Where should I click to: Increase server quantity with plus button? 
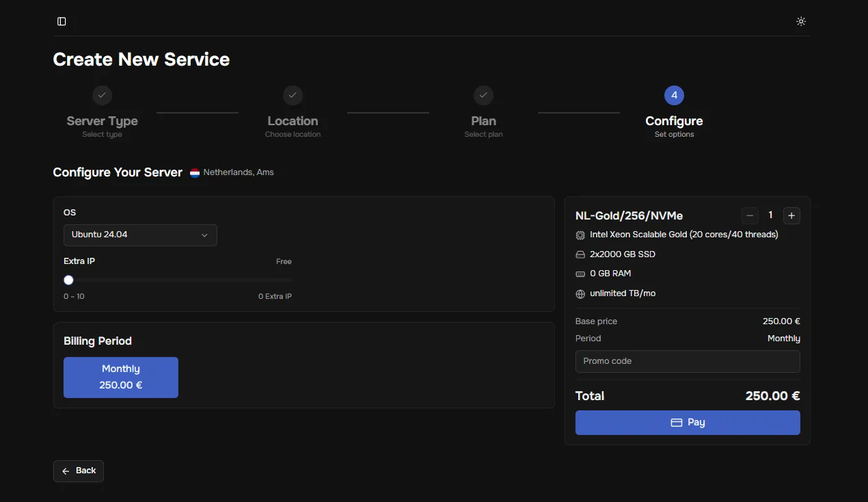[791, 215]
